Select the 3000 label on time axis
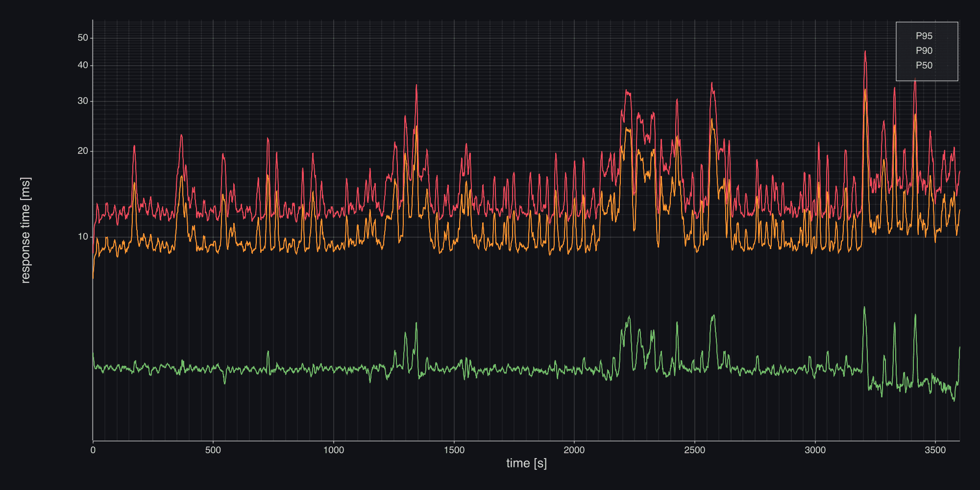The width and height of the screenshot is (980, 490). pyautogui.click(x=815, y=450)
